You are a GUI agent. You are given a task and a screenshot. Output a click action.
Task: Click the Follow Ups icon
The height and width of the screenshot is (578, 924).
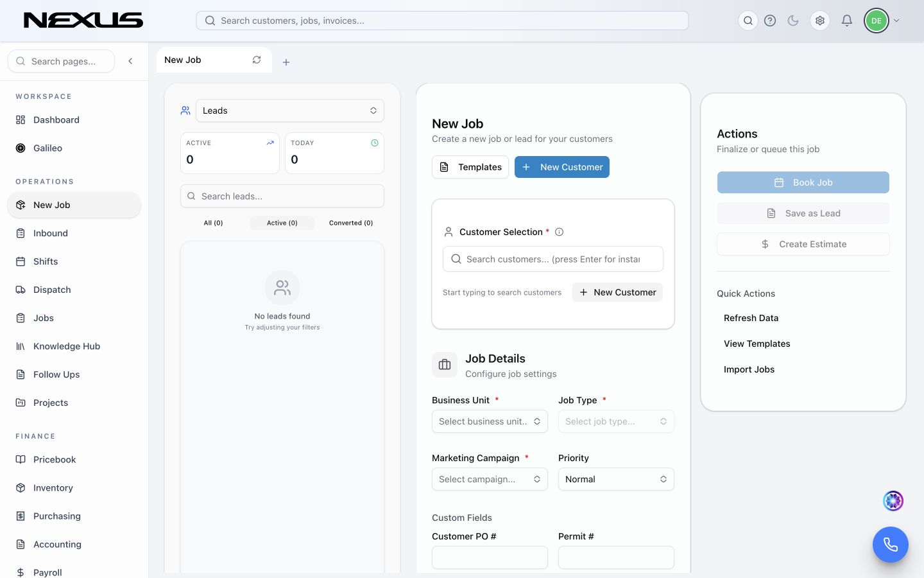pos(21,374)
